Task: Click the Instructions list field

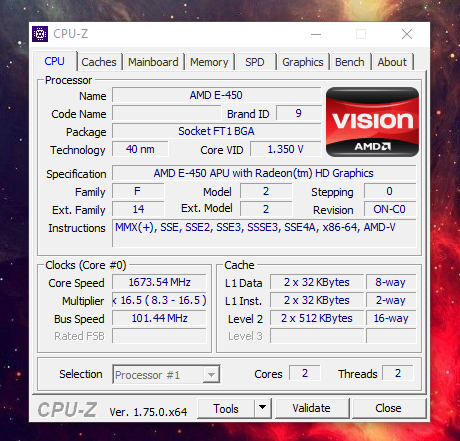Action: tap(264, 233)
